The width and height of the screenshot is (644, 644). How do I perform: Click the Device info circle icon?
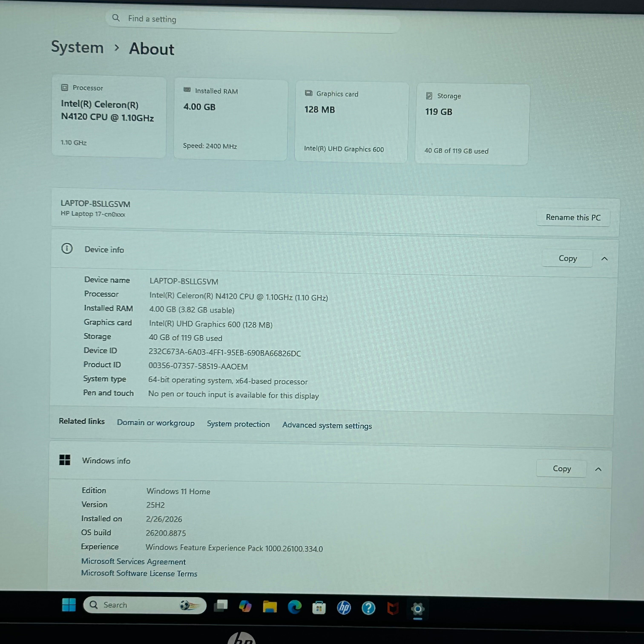pos(67,248)
